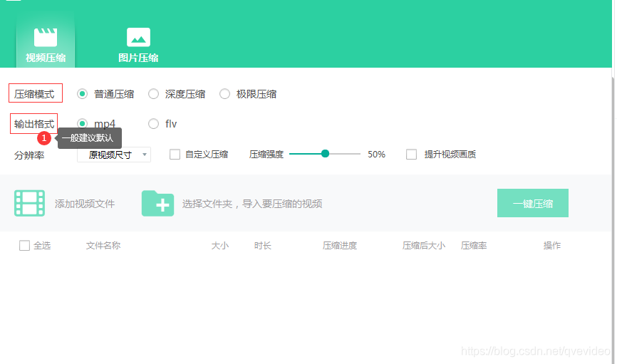
Task: Click the film strip add video icon
Action: [x=29, y=204]
